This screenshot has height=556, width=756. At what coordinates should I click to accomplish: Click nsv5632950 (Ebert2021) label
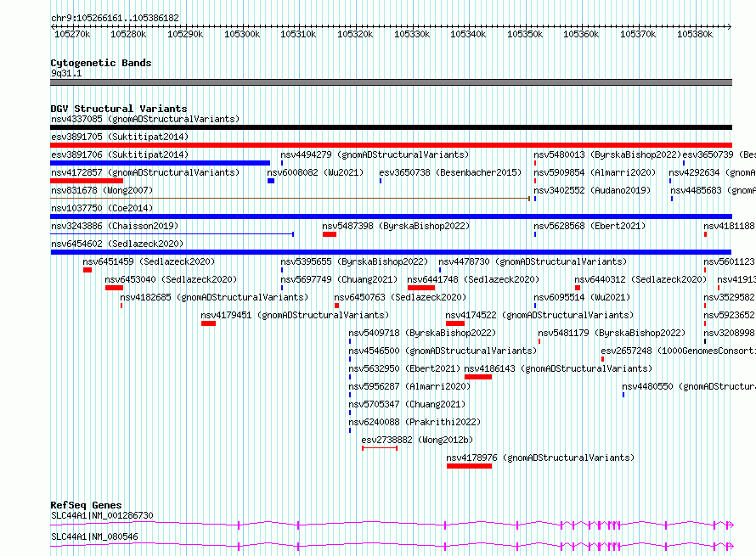click(x=404, y=368)
